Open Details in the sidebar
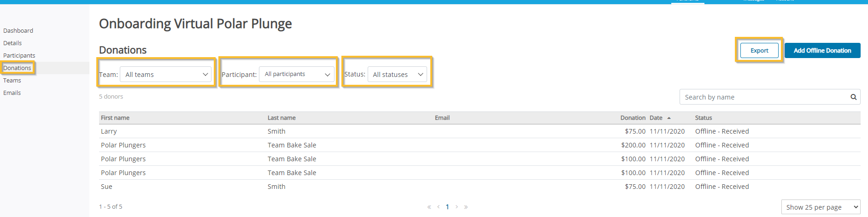Image resolution: width=868 pixels, height=217 pixels. point(12,43)
